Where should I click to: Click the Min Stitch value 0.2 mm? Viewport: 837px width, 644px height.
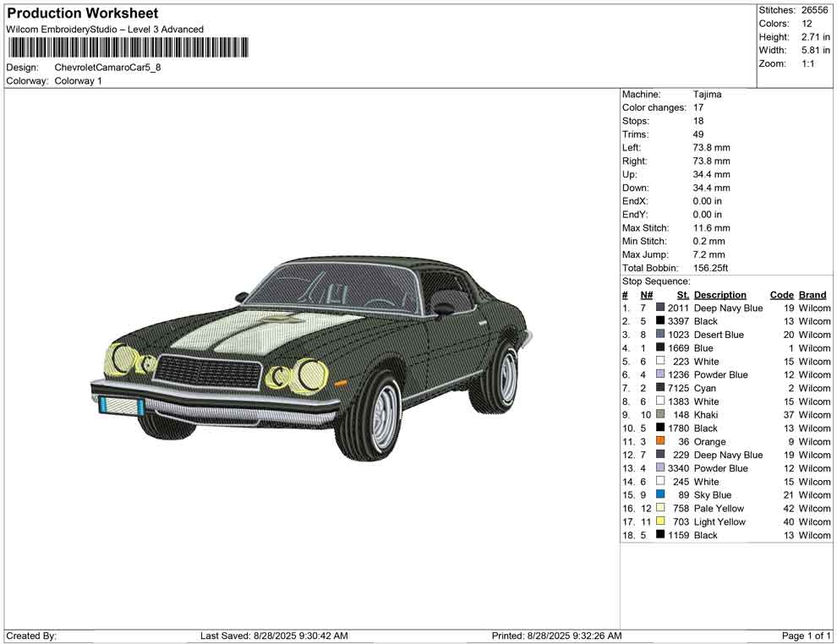[x=708, y=241]
